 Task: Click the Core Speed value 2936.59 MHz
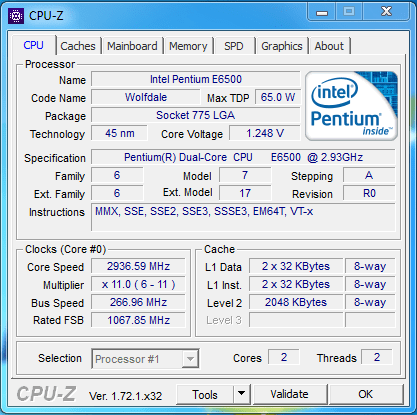tap(138, 266)
